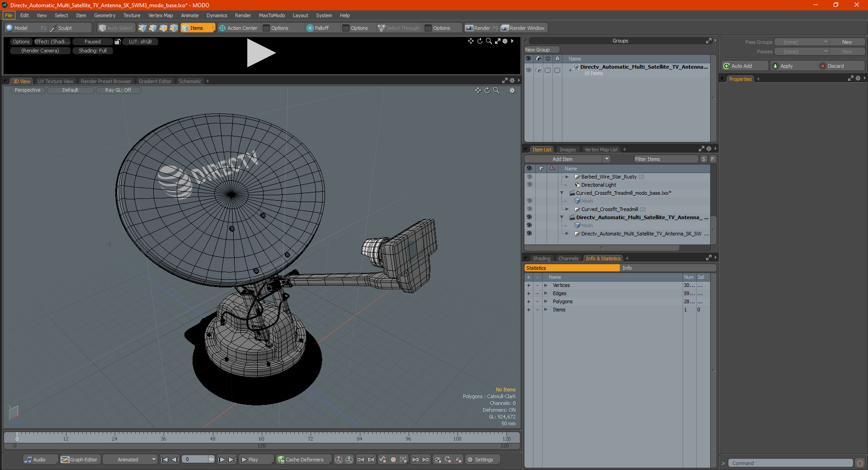The width and height of the screenshot is (868, 470).
Task: Click the 3D viewport rotate icon
Action: pos(487,90)
